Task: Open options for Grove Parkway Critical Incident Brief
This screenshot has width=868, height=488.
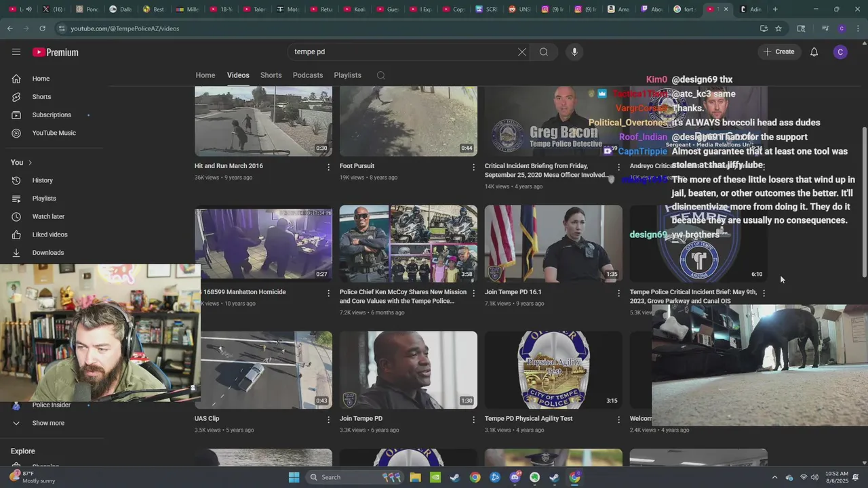Action: tap(764, 293)
